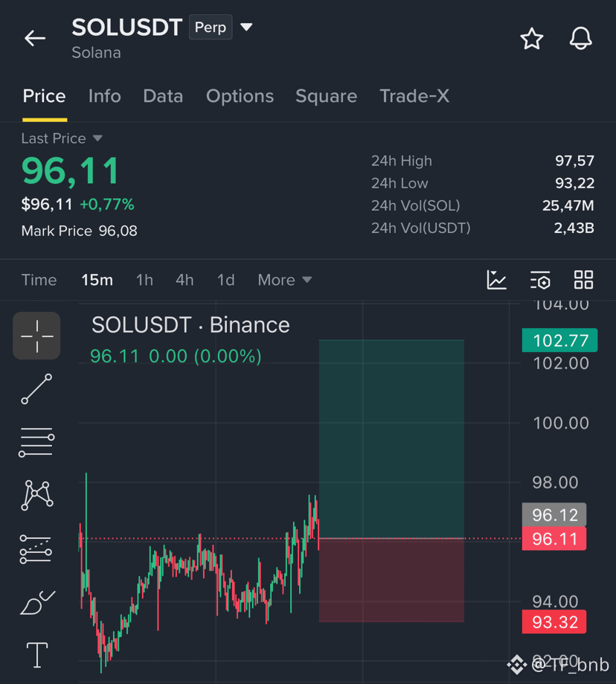The image size is (616, 684).
Task: Select the brush drawing tool
Action: [x=37, y=602]
